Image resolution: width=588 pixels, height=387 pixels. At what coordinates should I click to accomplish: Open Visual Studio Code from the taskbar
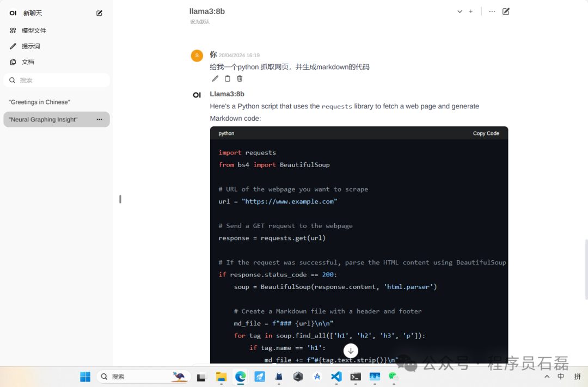point(336,376)
